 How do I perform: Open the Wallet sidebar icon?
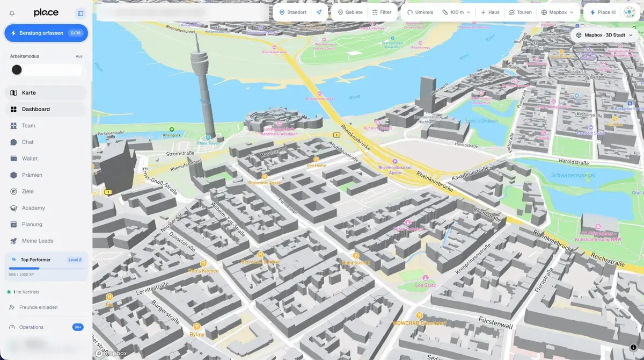13,159
